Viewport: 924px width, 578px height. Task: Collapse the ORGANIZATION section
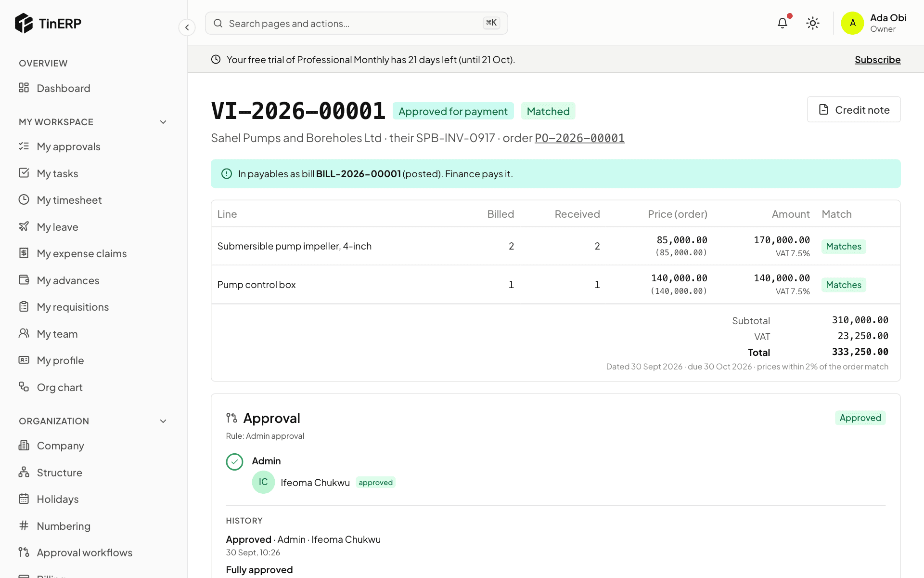click(x=163, y=421)
